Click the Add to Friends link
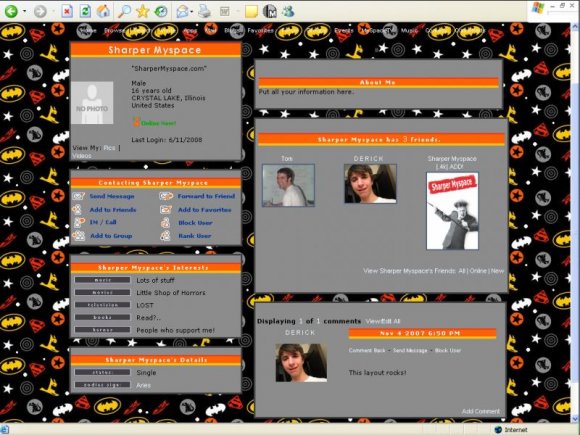The image size is (580, 435). [113, 210]
